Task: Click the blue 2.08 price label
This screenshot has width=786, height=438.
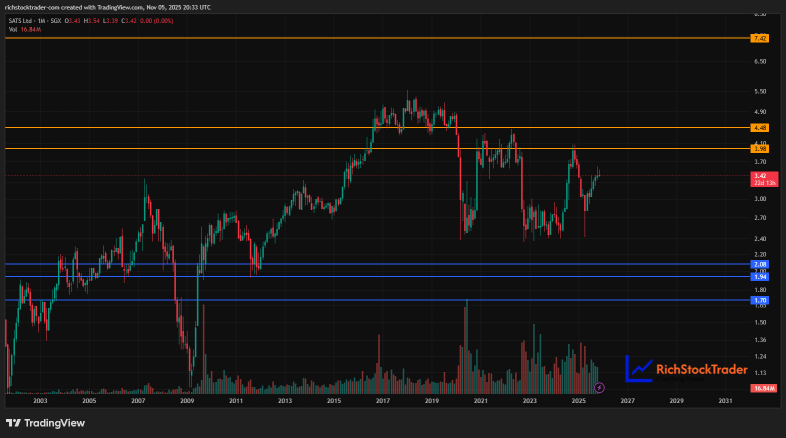Action: point(759,265)
